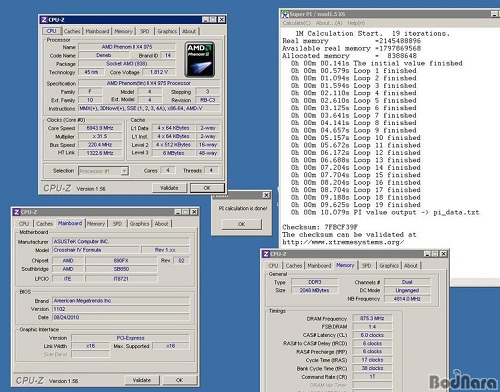
Task: Select SPD tab in the Mainboard CPU-Z window
Action: pos(117,224)
